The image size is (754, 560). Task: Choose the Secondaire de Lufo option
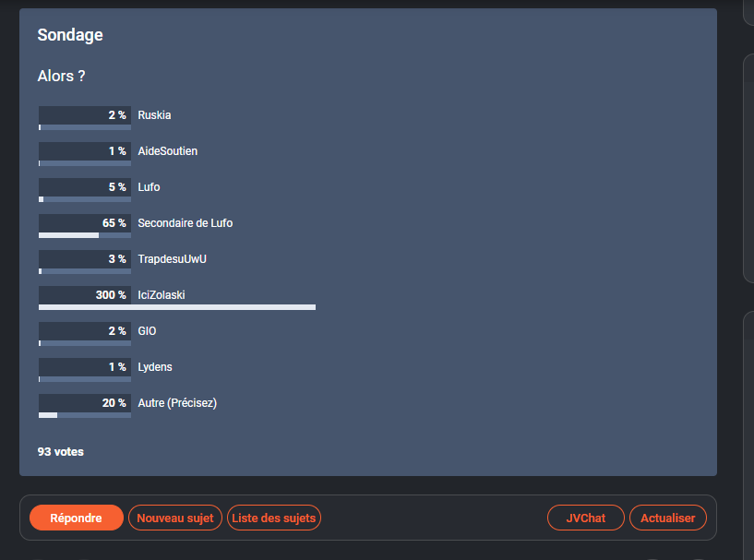[185, 223]
